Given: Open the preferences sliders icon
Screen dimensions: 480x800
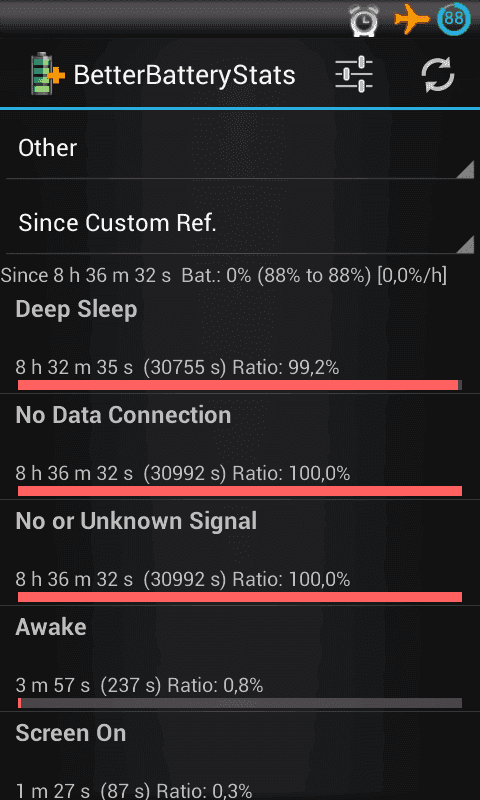Looking at the screenshot, I should tap(353, 74).
